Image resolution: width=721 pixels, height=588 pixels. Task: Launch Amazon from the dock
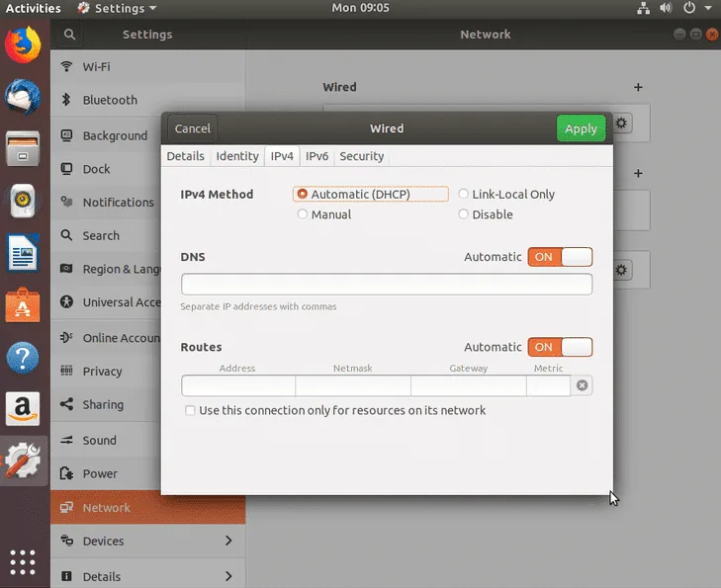(x=23, y=409)
